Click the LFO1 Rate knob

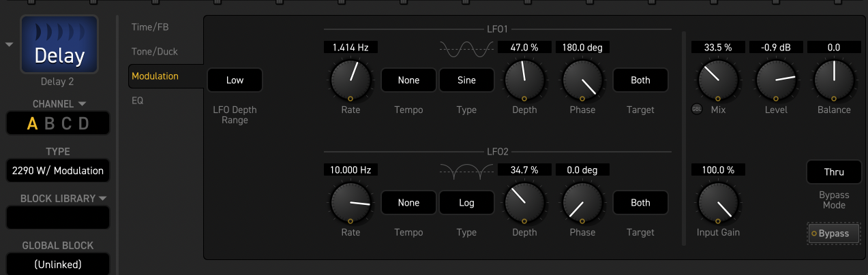click(x=350, y=80)
